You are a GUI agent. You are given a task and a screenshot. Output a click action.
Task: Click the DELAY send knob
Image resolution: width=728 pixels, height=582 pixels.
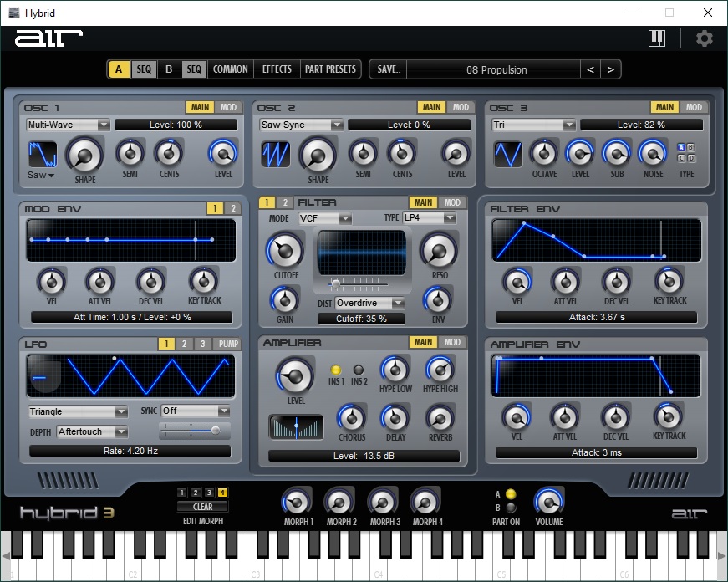[395, 418]
